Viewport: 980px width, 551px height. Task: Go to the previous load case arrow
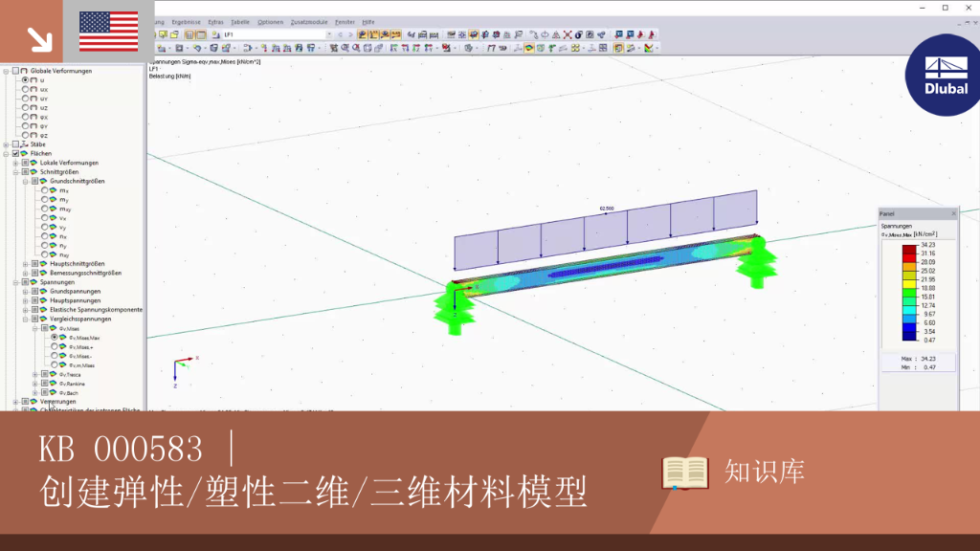[340, 35]
